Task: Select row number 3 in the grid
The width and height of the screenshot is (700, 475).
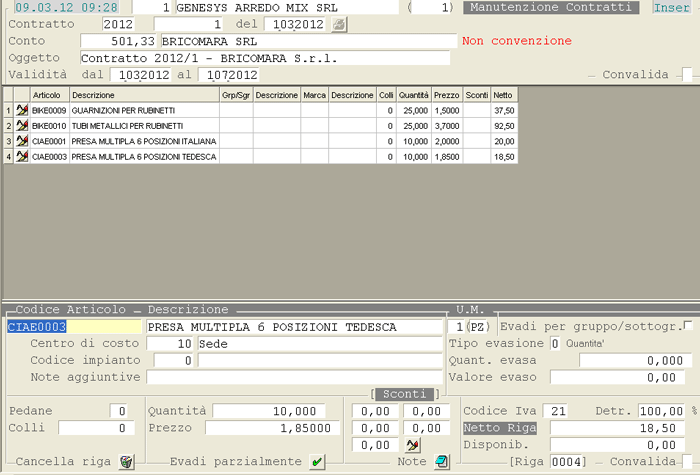Action: click(x=8, y=141)
